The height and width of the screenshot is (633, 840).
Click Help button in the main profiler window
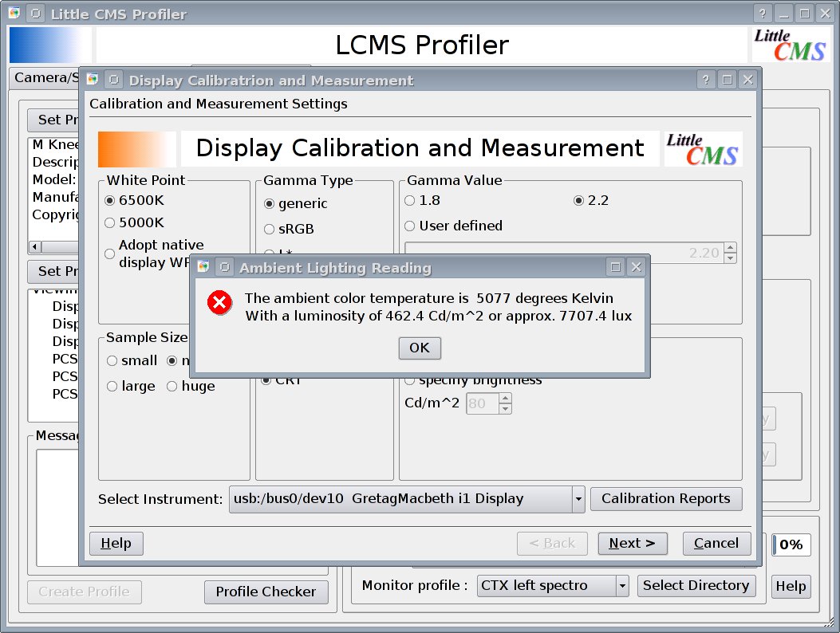(791, 587)
